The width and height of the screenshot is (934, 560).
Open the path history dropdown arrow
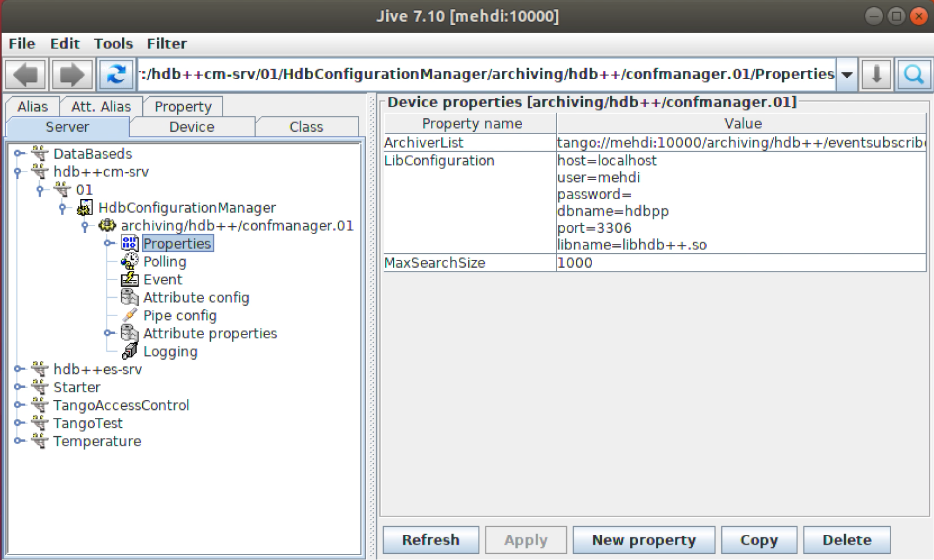[x=847, y=75]
